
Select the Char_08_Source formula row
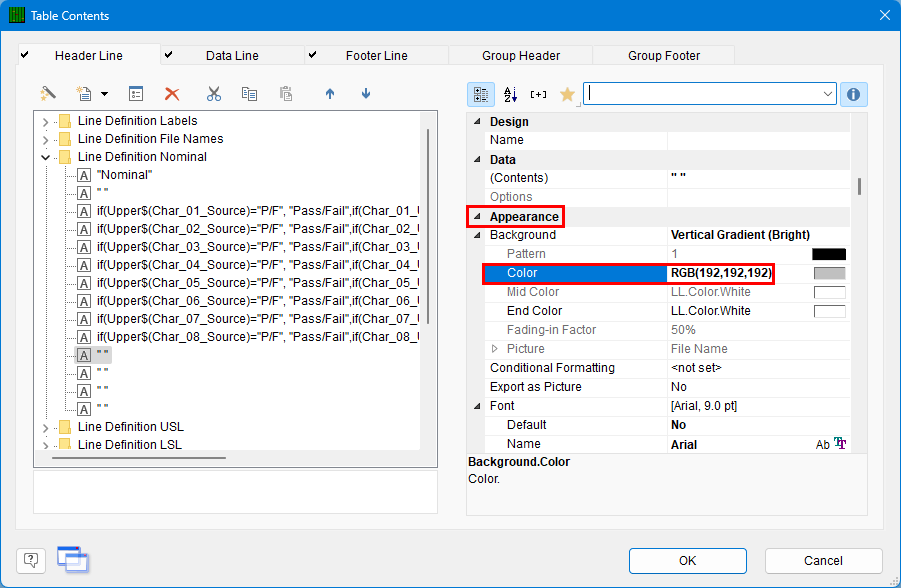coord(258,337)
